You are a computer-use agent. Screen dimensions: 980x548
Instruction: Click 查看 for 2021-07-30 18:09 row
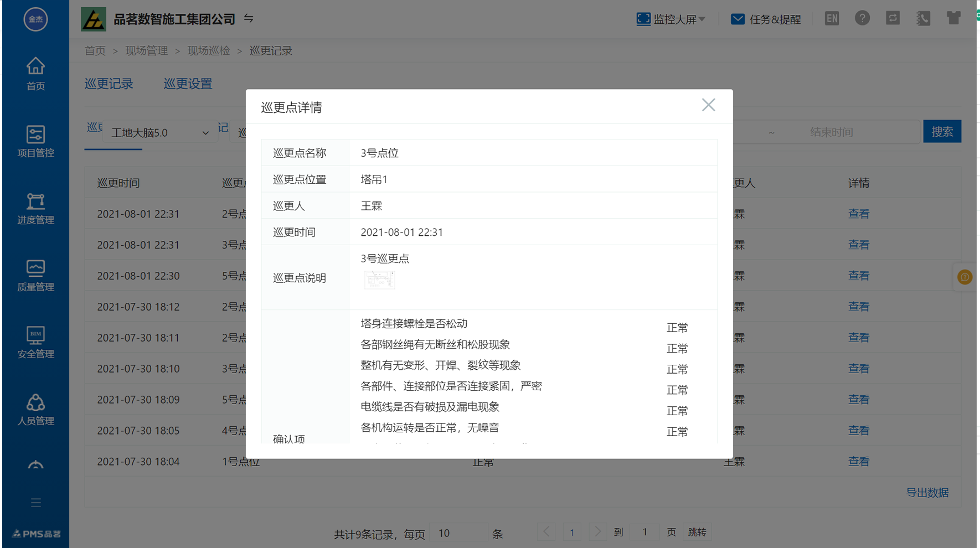pyautogui.click(x=858, y=400)
